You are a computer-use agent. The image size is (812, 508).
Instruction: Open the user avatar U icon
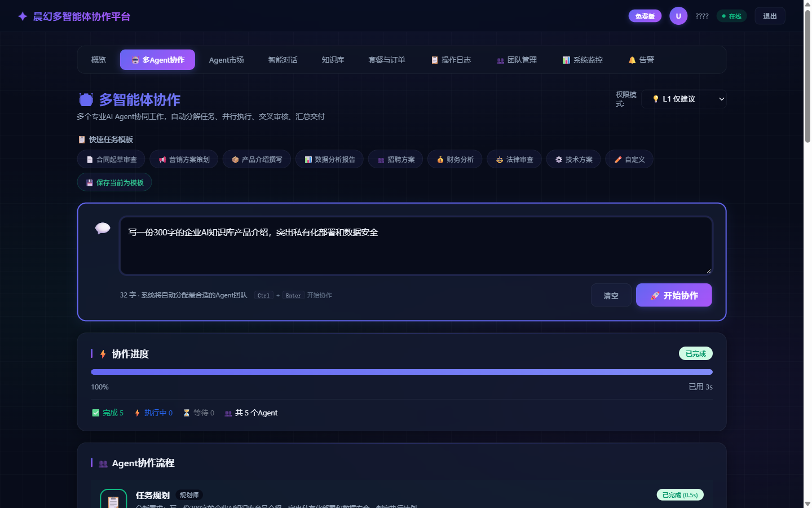tap(678, 16)
